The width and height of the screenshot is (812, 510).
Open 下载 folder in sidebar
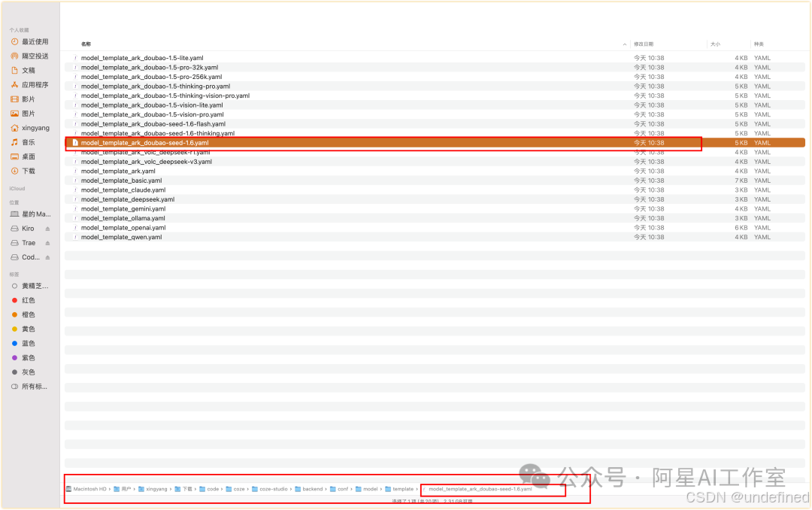(23, 171)
